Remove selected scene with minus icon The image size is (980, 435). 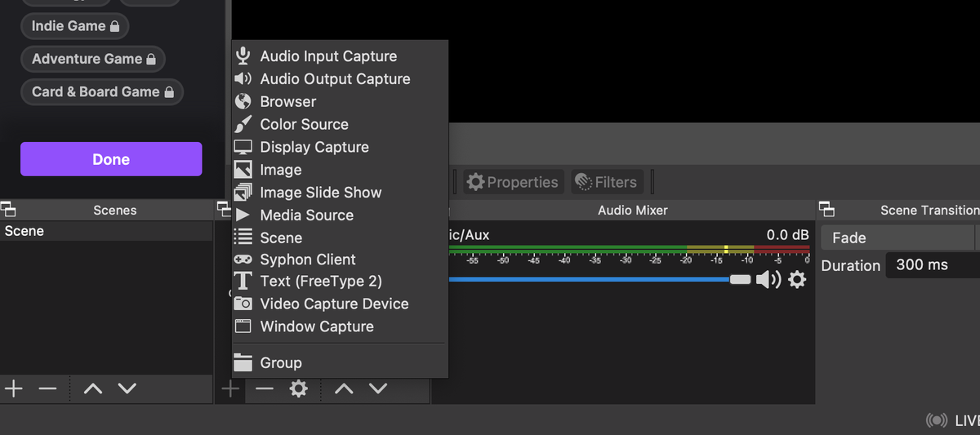(x=47, y=388)
